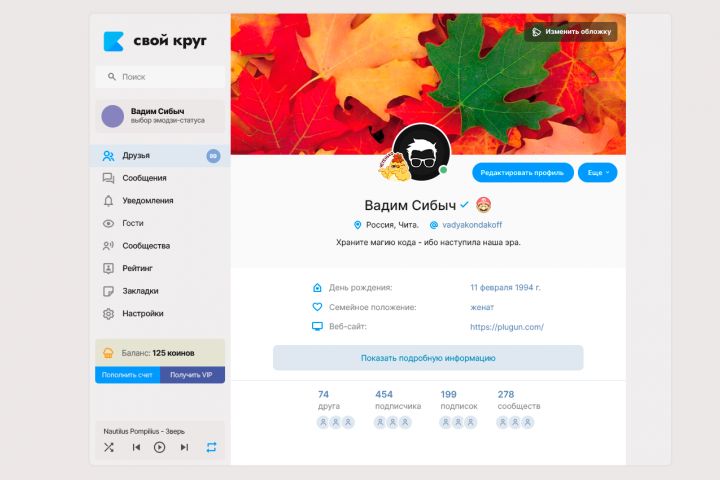This screenshot has width=720, height=480.
Task: Click Изменить обложку on cover image
Action: point(571,32)
